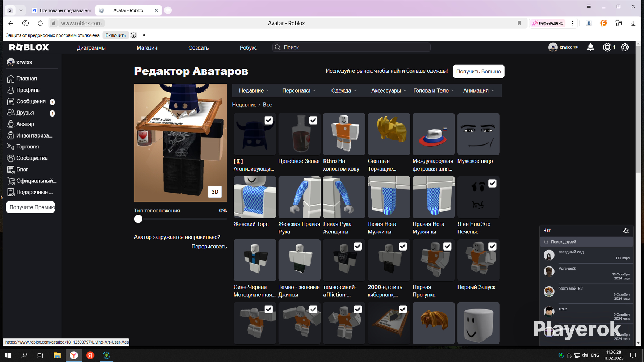Click the Windows taskbar search icon
The width and height of the screenshot is (644, 362).
(x=24, y=355)
